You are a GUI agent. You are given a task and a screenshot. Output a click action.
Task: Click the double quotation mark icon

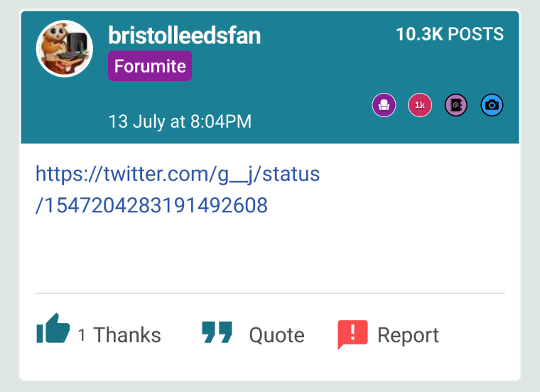pyautogui.click(x=217, y=332)
